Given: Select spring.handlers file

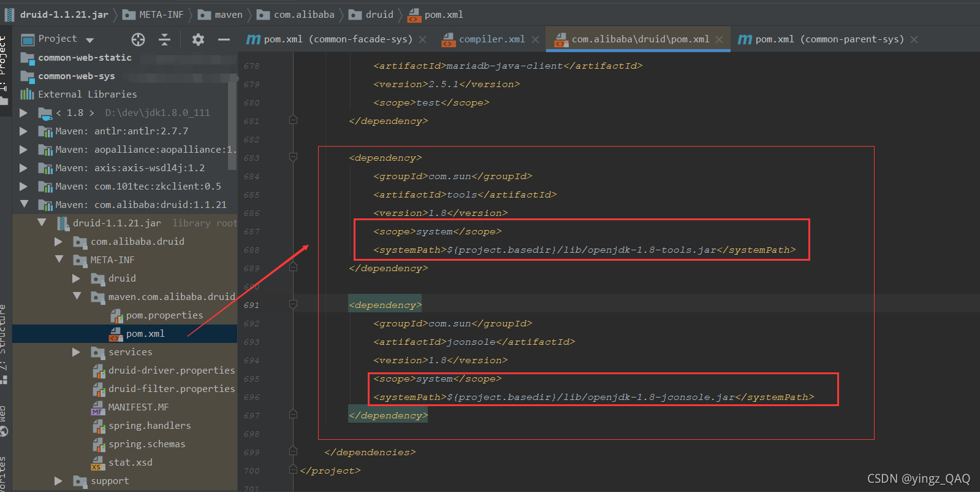Looking at the screenshot, I should (x=150, y=426).
